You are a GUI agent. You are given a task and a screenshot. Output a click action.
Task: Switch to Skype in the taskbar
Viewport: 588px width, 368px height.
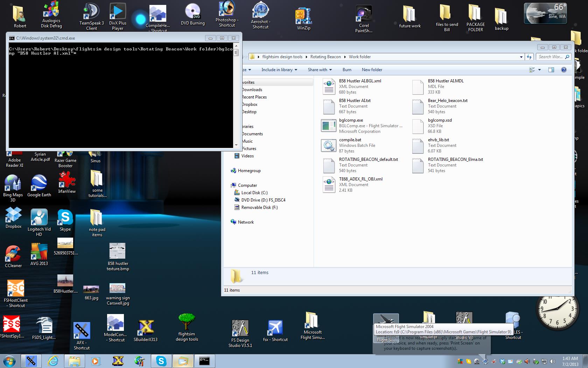tap(161, 361)
